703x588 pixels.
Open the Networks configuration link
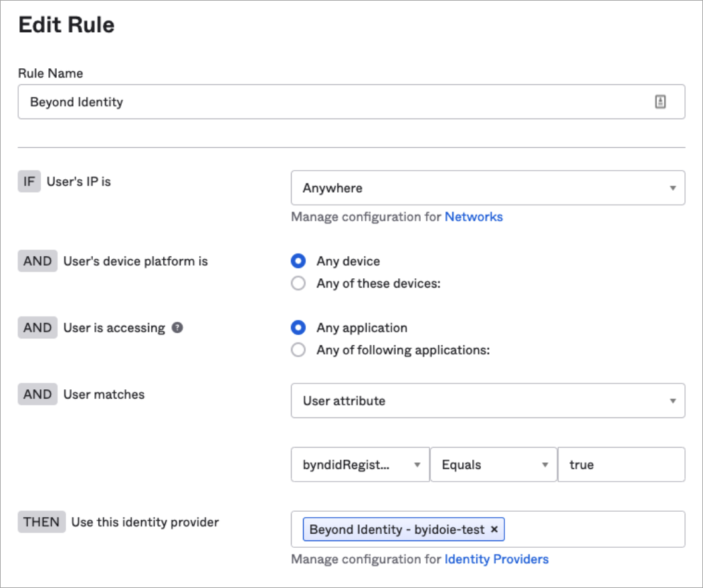point(474,217)
